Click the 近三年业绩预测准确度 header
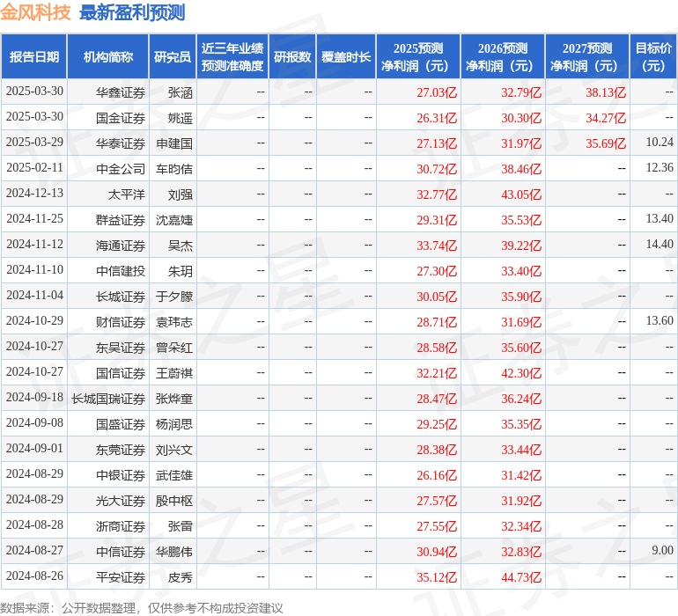678x616 pixels. point(232,56)
